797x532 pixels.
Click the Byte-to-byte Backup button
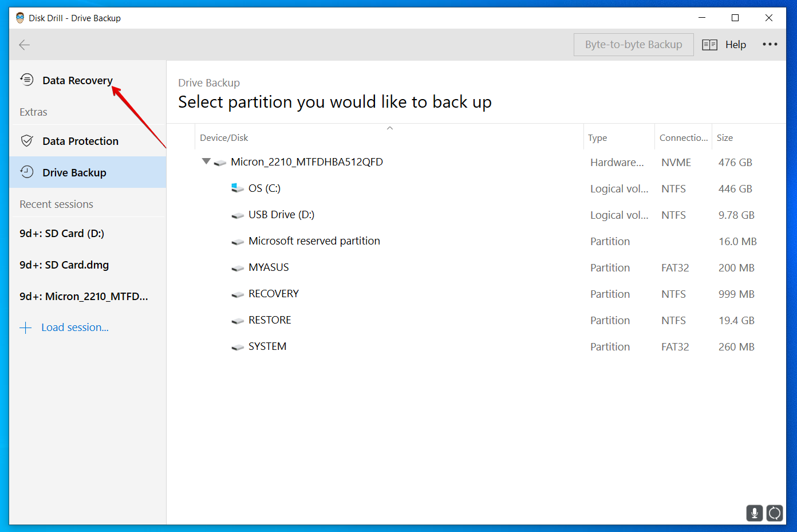click(634, 45)
